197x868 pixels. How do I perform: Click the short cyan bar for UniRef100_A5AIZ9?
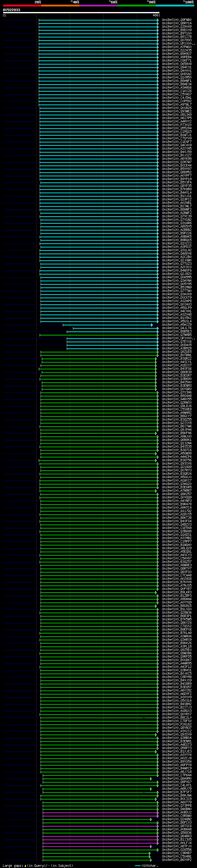[108, 325]
